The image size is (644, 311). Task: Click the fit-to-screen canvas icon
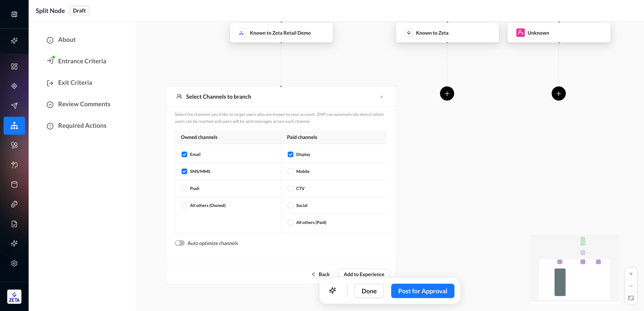tap(631, 298)
